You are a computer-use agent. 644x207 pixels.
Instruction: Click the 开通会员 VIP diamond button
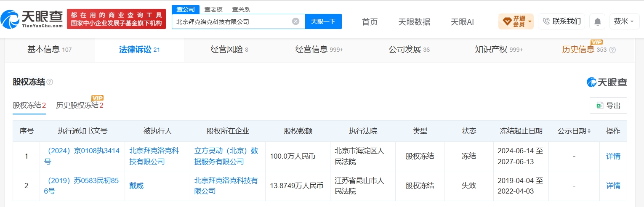click(x=513, y=21)
